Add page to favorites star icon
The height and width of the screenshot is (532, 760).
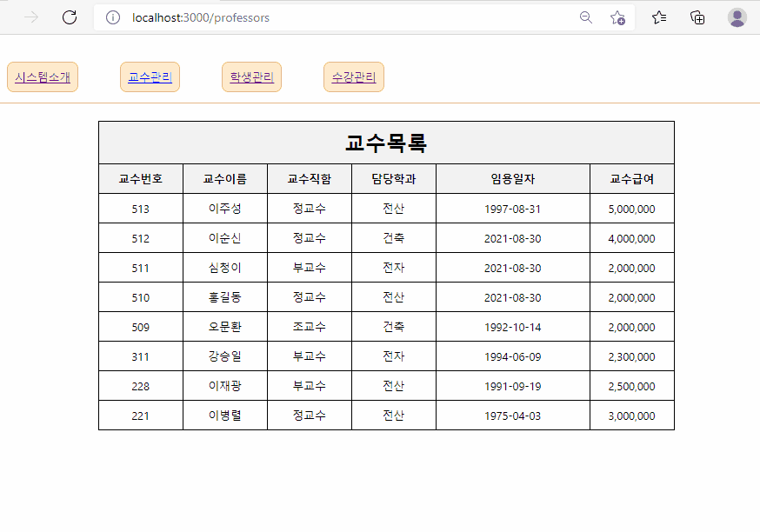pyautogui.click(x=617, y=17)
